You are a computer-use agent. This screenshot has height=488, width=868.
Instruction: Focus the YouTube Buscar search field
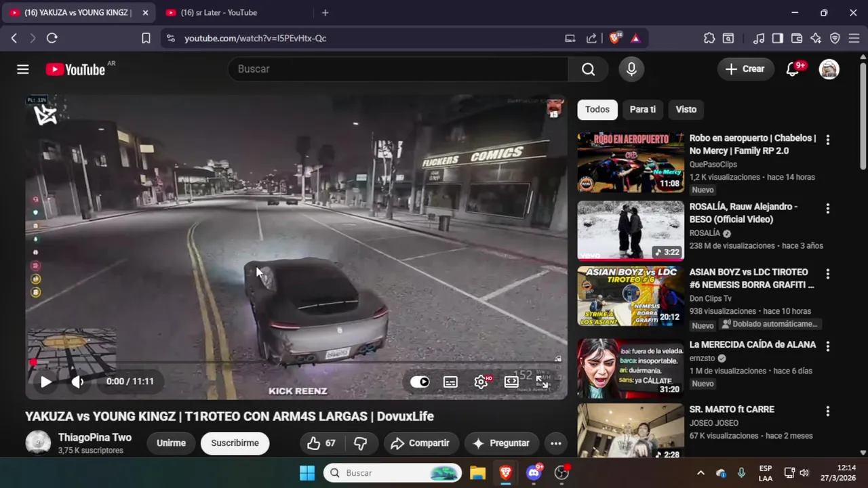398,69
